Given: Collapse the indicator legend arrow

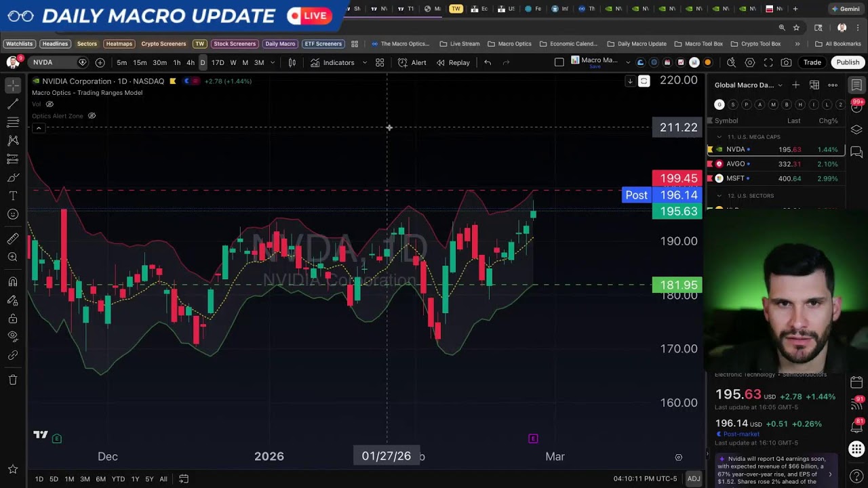Looking at the screenshot, I should [x=39, y=128].
